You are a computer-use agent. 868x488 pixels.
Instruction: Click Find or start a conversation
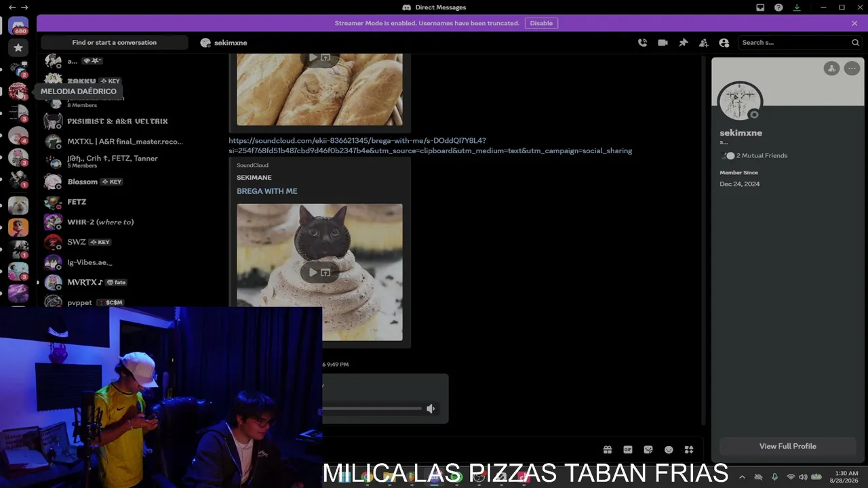click(115, 43)
